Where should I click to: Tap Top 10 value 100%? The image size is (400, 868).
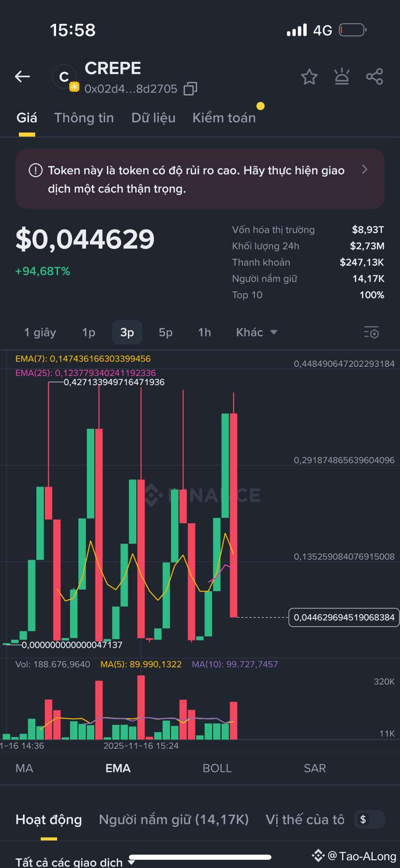click(372, 295)
